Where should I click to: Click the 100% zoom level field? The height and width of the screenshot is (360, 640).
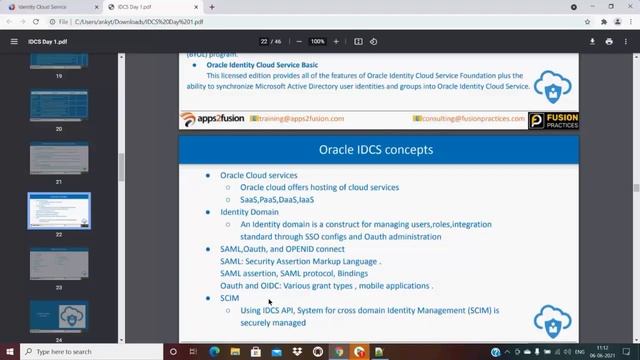tap(318, 42)
